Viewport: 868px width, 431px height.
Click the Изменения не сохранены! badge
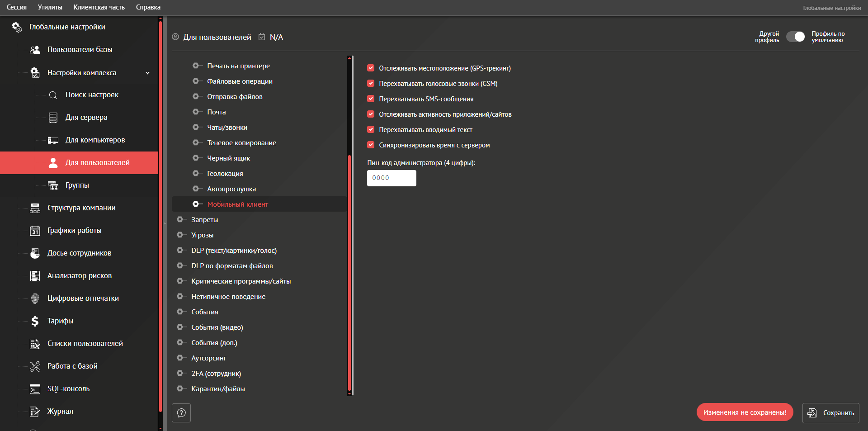point(745,412)
